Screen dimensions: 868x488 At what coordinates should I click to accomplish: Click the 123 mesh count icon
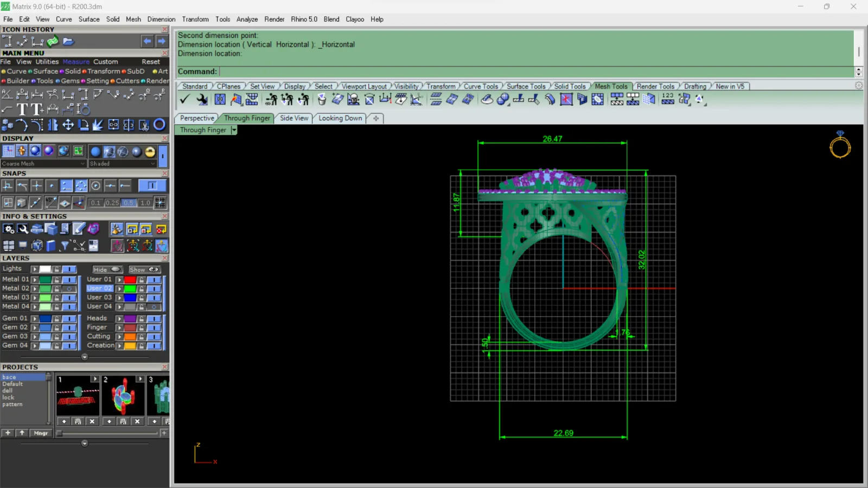point(668,99)
